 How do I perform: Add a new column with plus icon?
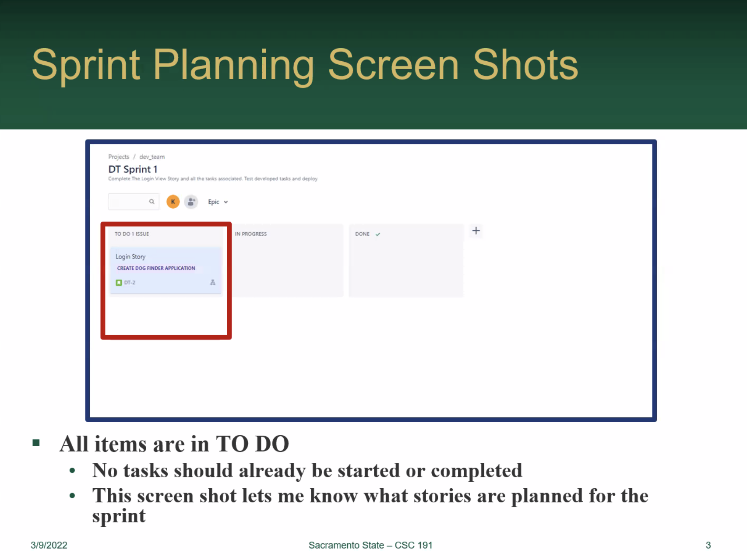pyautogui.click(x=476, y=231)
